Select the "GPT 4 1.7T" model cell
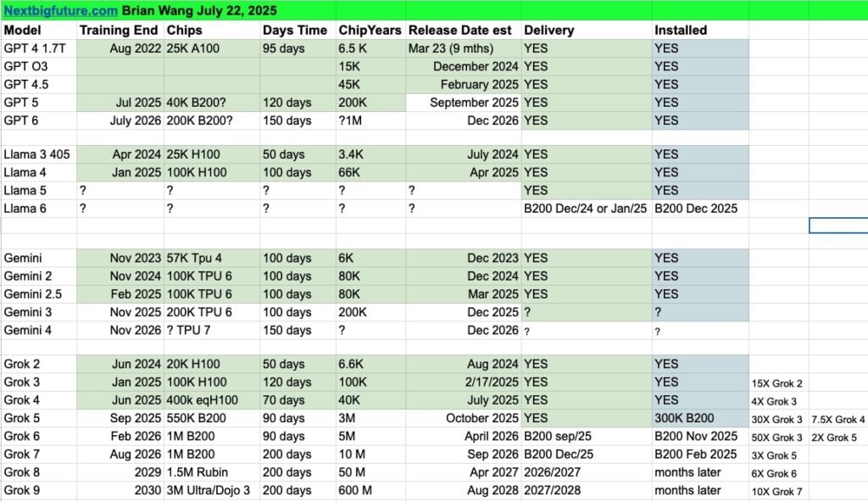The image size is (868, 502). [x=39, y=48]
